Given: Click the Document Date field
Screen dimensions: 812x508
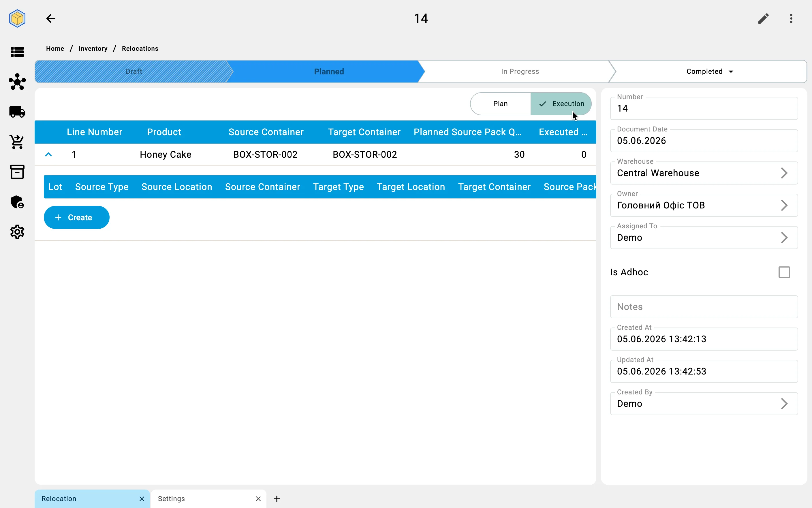Looking at the screenshot, I should pyautogui.click(x=704, y=140).
